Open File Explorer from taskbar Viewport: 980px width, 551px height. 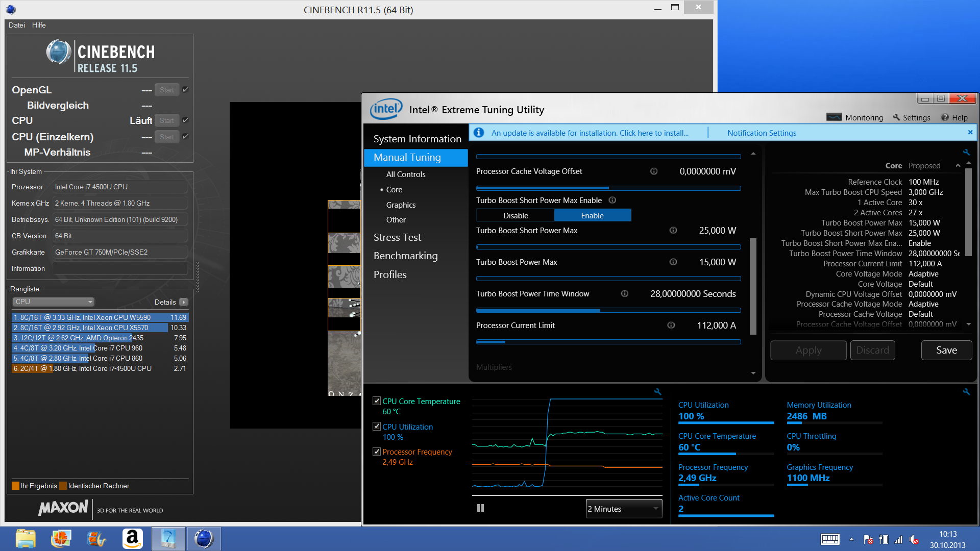click(x=26, y=539)
